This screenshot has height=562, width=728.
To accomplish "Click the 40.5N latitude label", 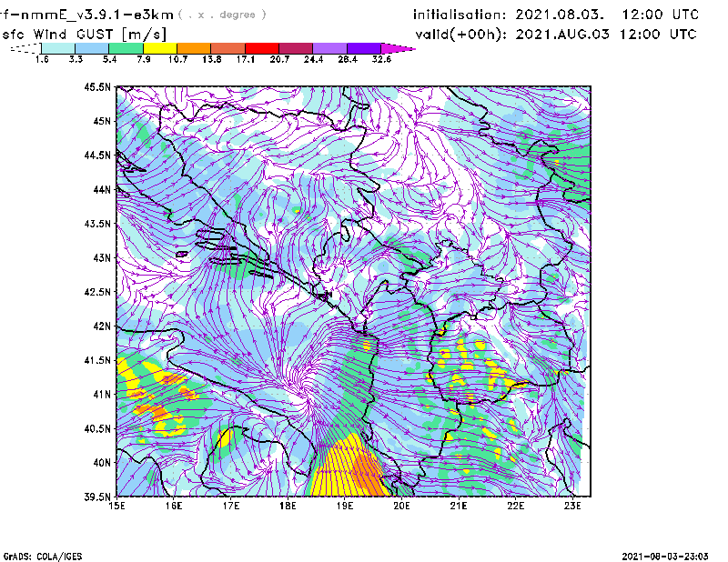I will 97,428.
